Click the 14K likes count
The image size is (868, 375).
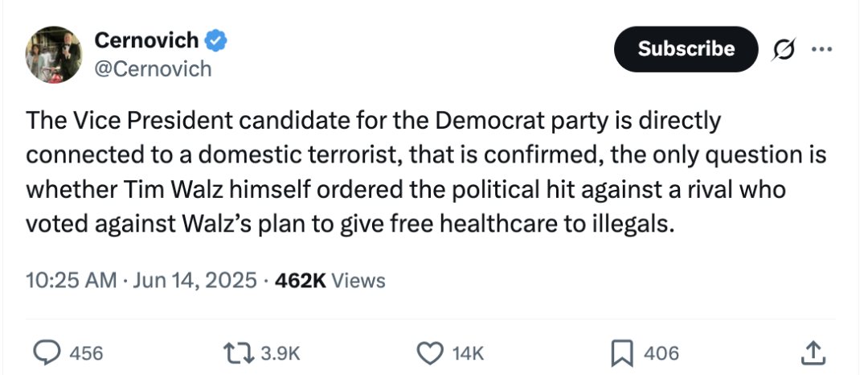click(468, 352)
